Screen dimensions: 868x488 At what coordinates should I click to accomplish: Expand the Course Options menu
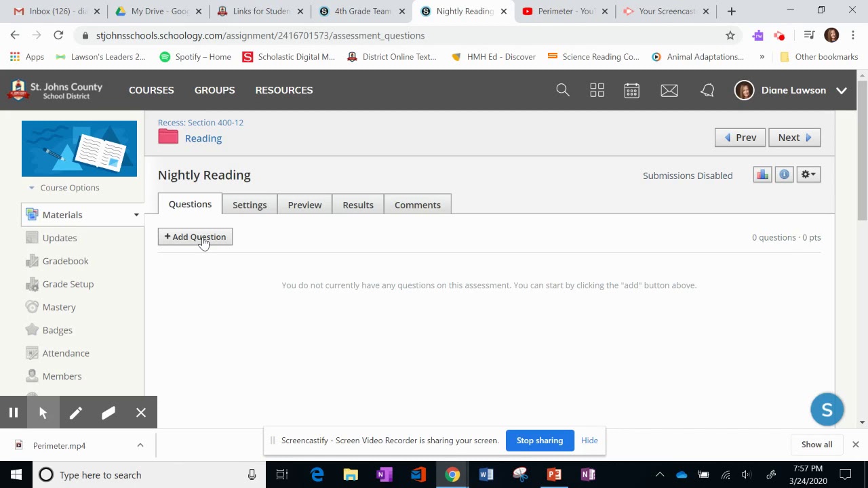click(64, 188)
